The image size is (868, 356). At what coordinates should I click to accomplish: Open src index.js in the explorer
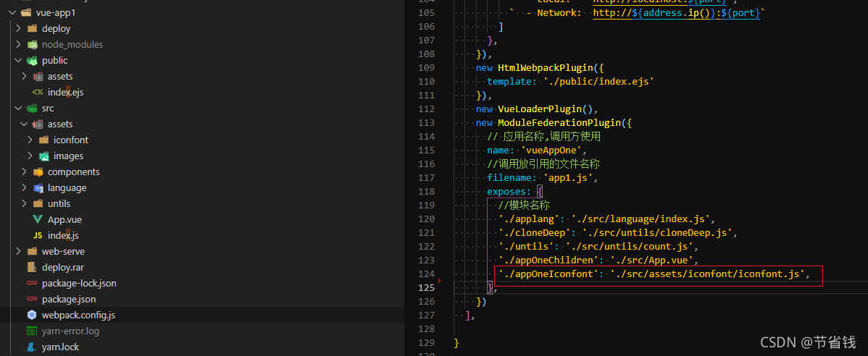point(63,235)
